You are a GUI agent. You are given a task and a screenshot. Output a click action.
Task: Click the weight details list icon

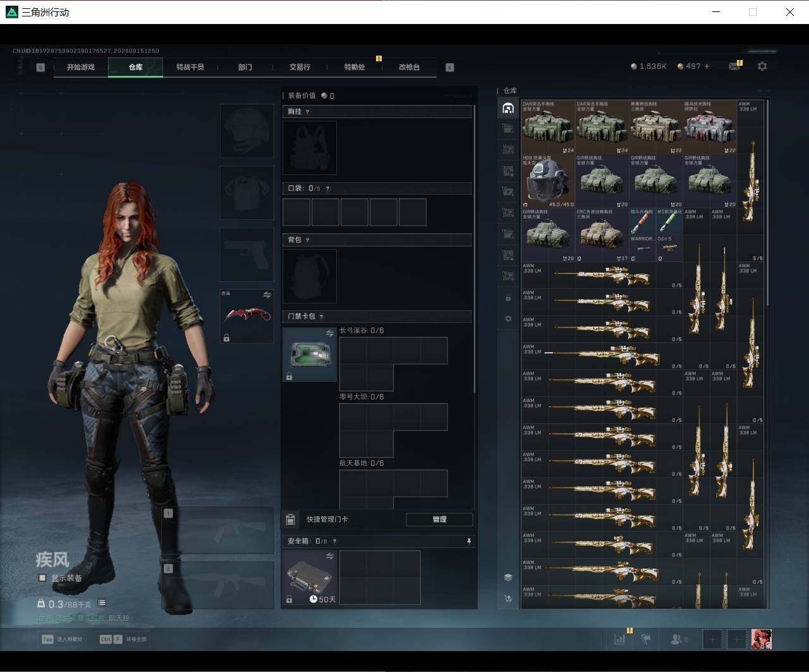pos(102,603)
